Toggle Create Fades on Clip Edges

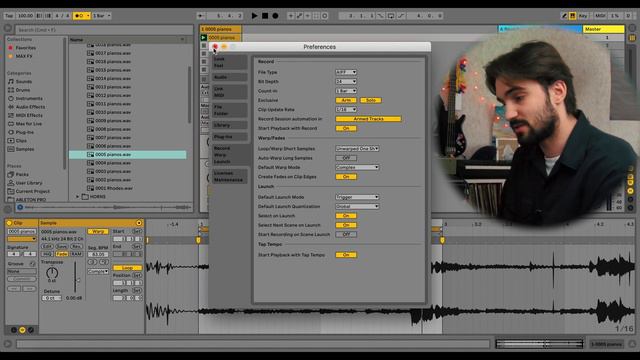pos(346,177)
